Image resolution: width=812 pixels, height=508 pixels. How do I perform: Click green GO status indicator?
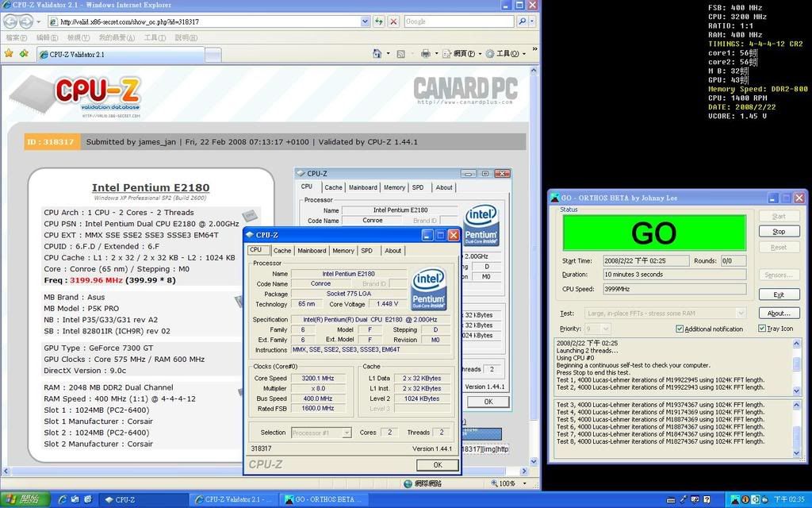[654, 233]
